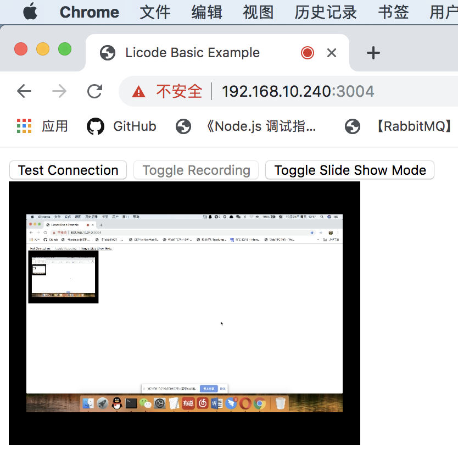This screenshot has height=476, width=458.
Task: Click Toggle Slide Show Mode button
Action: (x=350, y=170)
